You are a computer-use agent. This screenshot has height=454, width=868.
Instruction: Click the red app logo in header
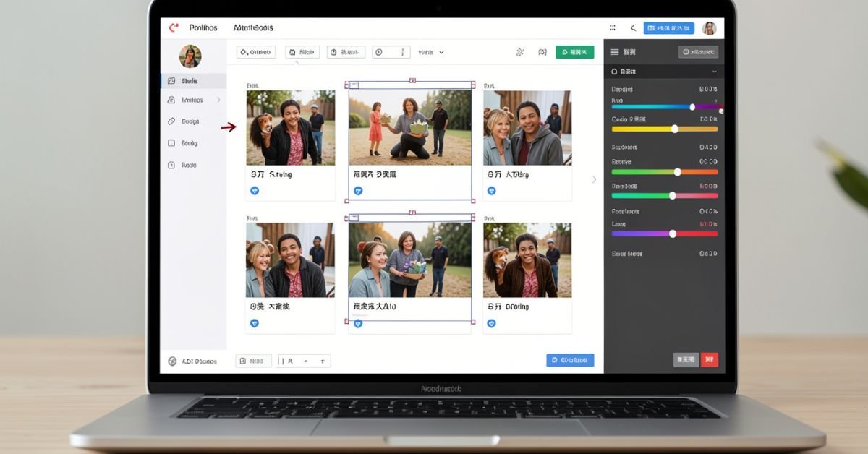point(174,27)
